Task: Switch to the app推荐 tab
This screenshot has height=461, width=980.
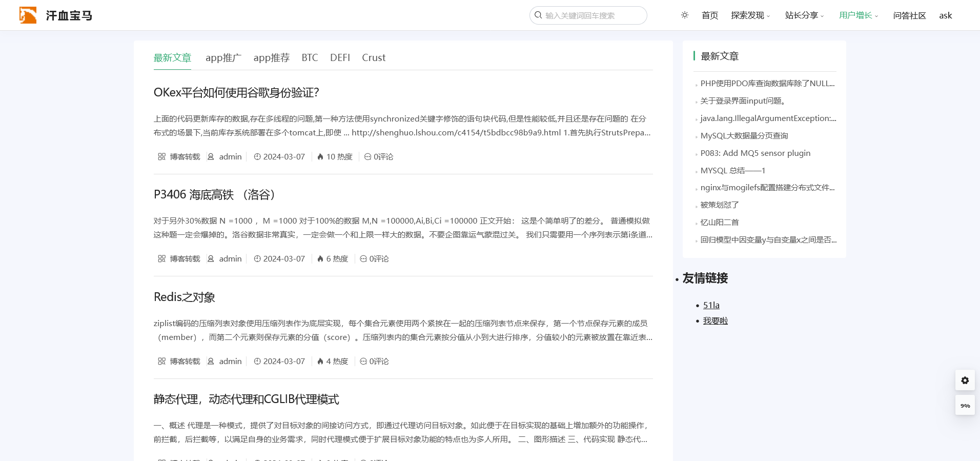Action: [x=272, y=58]
